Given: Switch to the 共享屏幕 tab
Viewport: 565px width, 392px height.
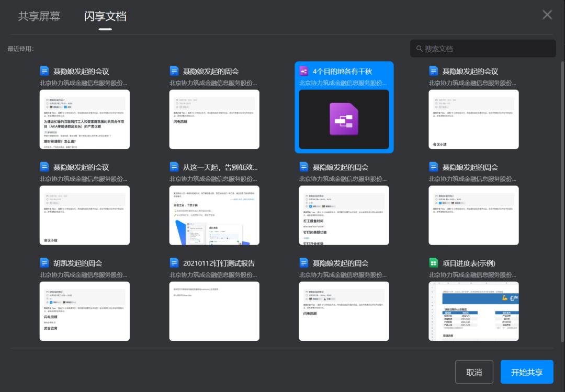Looking at the screenshot, I should point(39,16).
